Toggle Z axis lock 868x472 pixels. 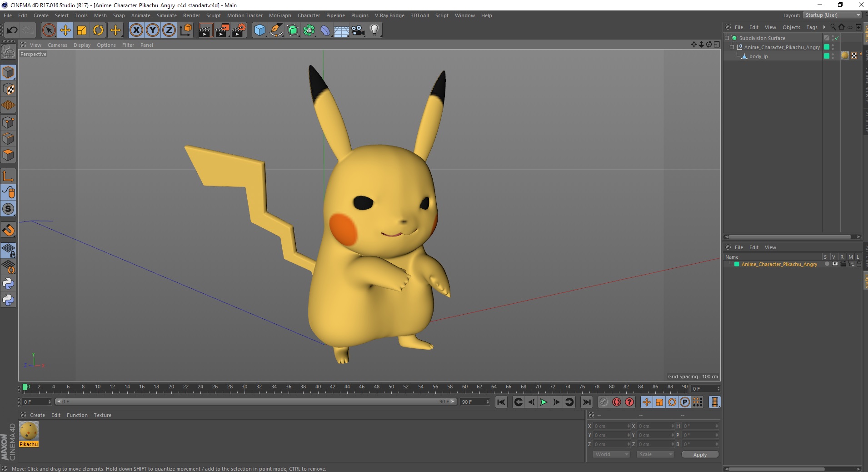169,30
